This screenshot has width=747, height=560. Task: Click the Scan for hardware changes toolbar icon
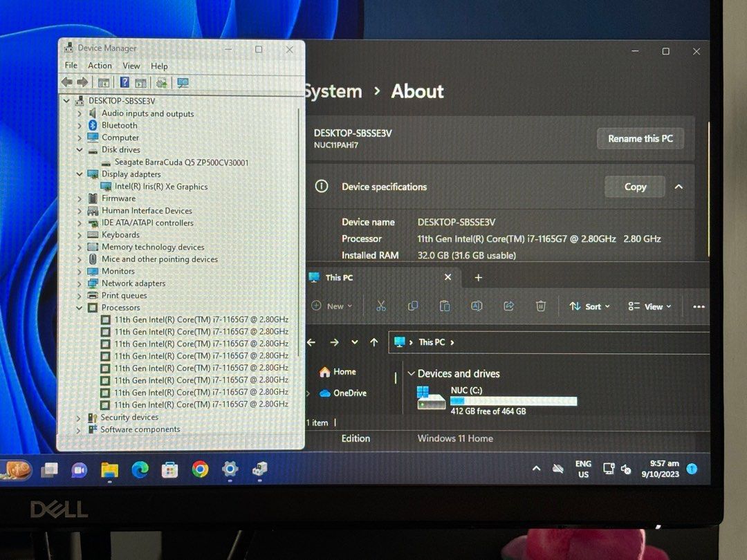point(183,83)
